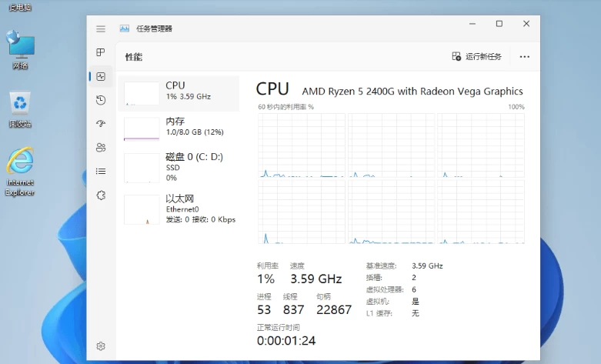Select the 内存 memory resource entry

(179, 126)
